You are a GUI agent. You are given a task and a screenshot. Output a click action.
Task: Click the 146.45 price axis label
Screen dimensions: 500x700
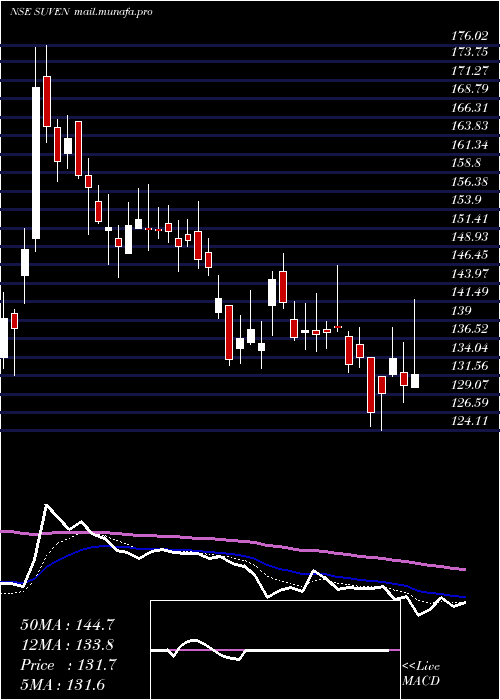[x=469, y=255]
